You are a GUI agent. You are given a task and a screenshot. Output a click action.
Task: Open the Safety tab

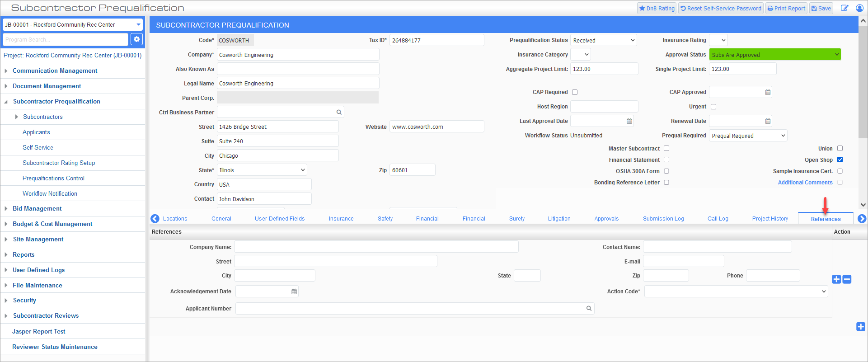point(385,219)
